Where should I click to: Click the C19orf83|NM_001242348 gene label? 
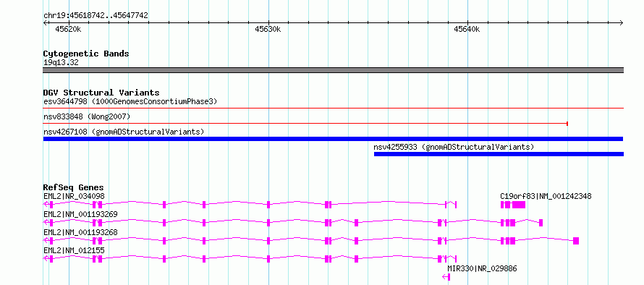point(546,196)
